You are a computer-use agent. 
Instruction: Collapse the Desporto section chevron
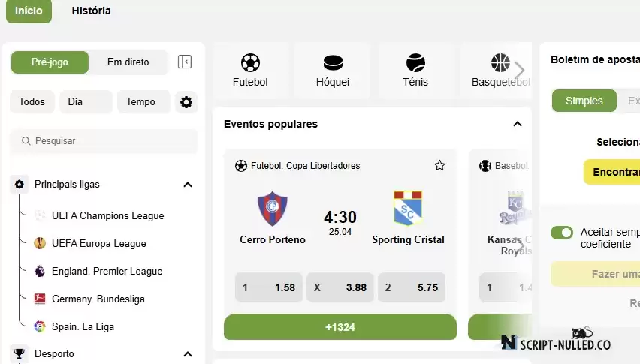[188, 353]
